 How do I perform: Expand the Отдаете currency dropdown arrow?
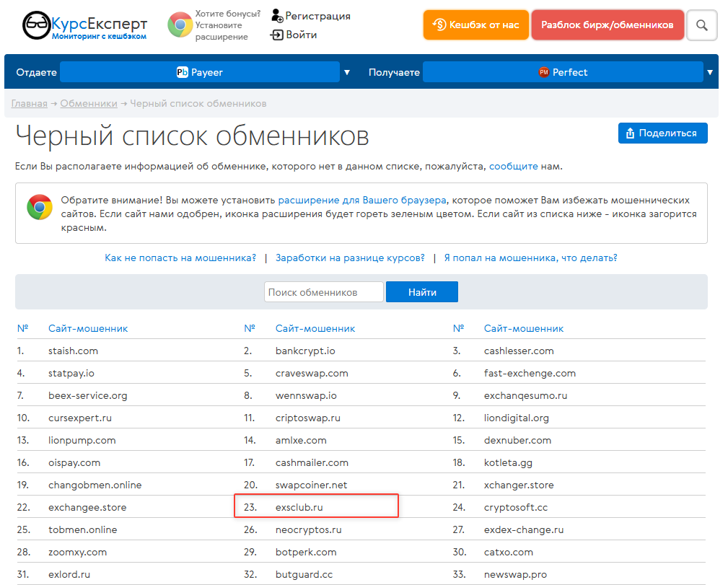[x=347, y=72]
